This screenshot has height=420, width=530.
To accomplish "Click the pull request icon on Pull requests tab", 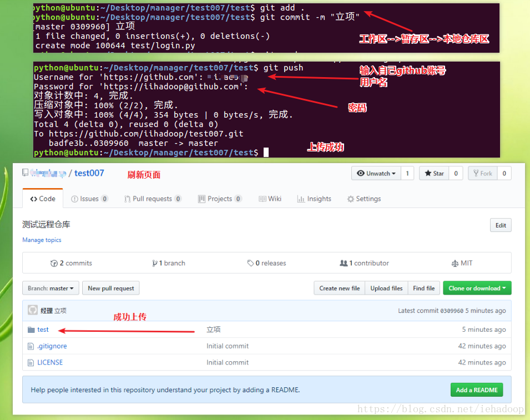I will (x=127, y=199).
